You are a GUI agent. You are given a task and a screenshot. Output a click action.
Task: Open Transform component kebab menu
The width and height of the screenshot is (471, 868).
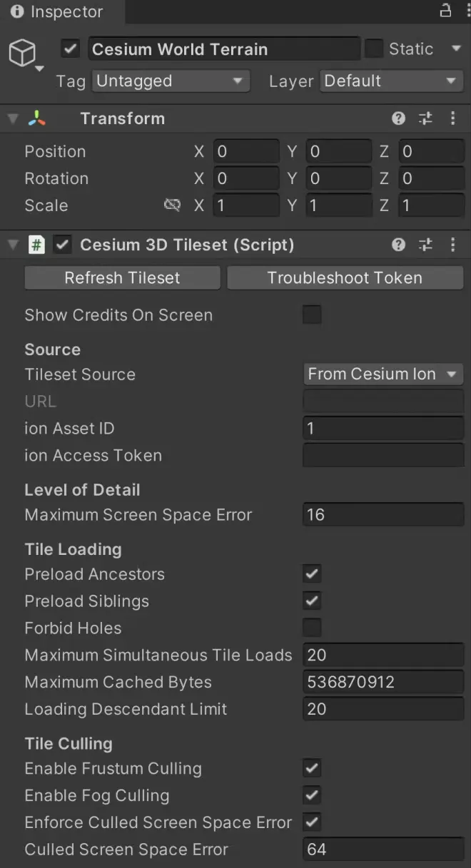tap(452, 119)
